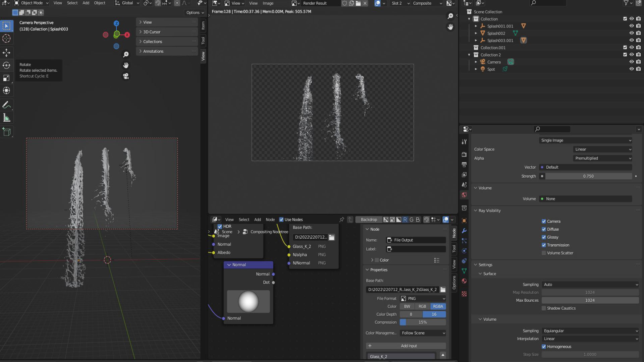Click the image editor zoom magnifier icon
This screenshot has width=644, height=362.
450,16
